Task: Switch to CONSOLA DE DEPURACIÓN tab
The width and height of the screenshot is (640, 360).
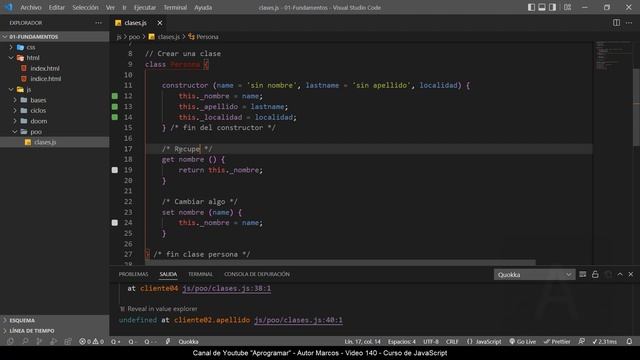Action: click(257, 274)
